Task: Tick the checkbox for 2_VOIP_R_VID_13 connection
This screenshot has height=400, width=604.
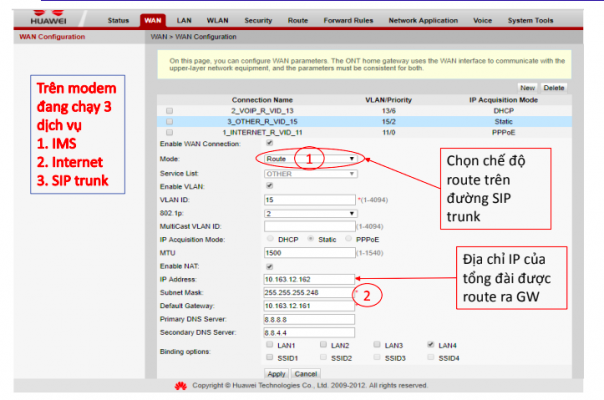Action: [169, 110]
